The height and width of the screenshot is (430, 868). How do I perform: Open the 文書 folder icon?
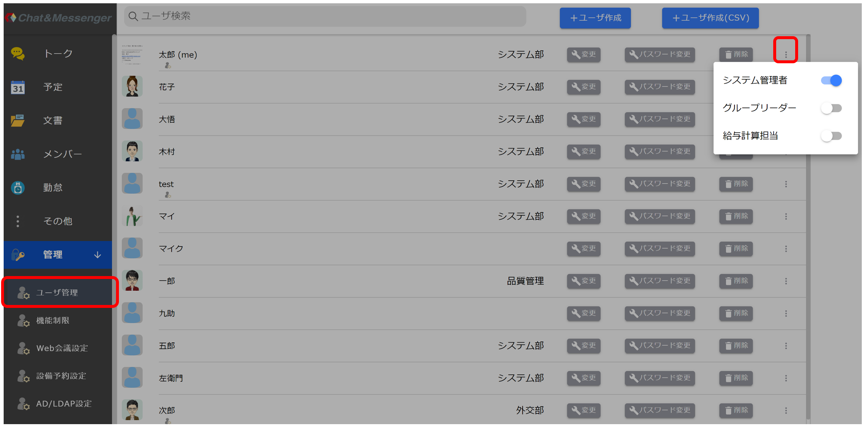click(18, 121)
